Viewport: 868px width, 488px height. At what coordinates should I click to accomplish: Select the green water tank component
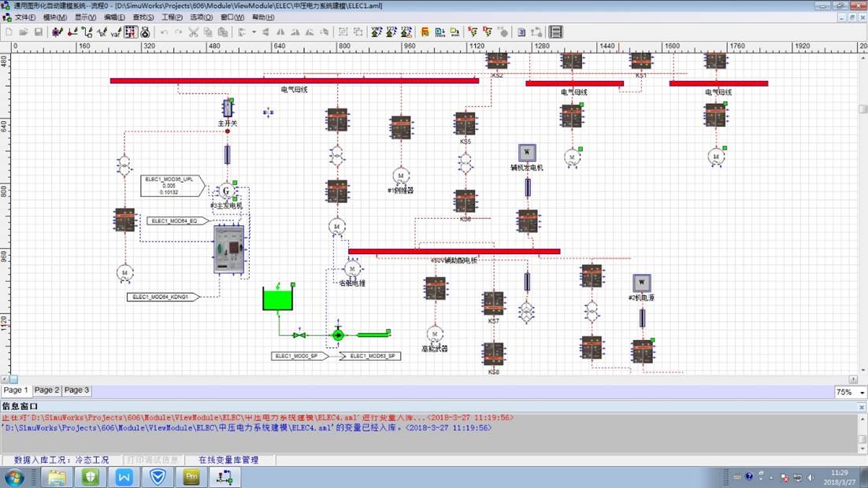click(277, 299)
